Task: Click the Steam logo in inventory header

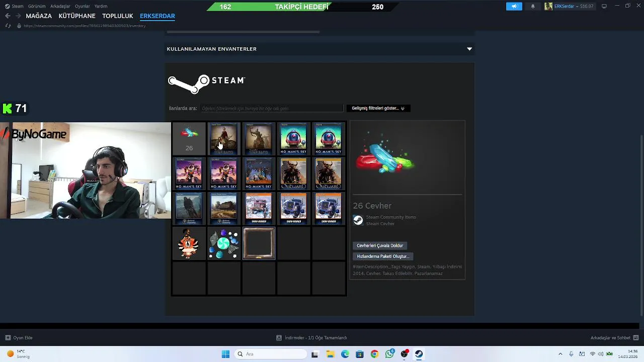Action: pos(206,84)
